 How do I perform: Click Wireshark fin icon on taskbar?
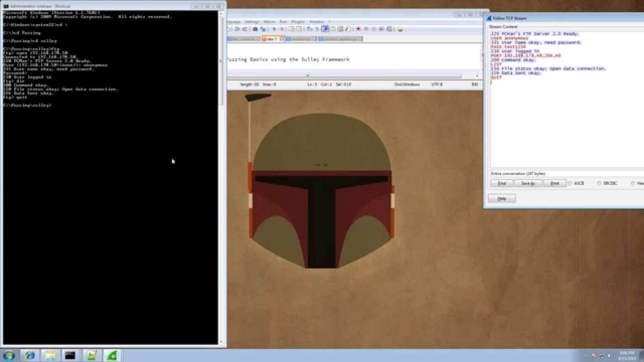[112, 355]
